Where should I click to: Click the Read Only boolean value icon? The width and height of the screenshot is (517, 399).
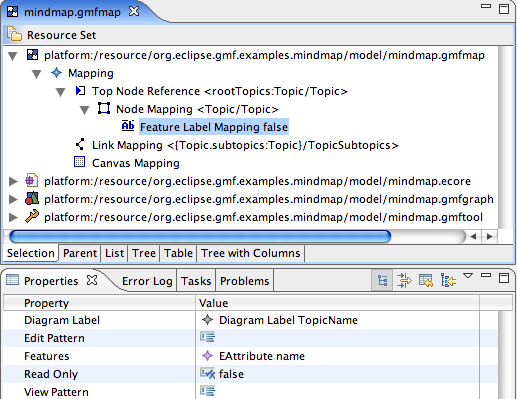[207, 373]
